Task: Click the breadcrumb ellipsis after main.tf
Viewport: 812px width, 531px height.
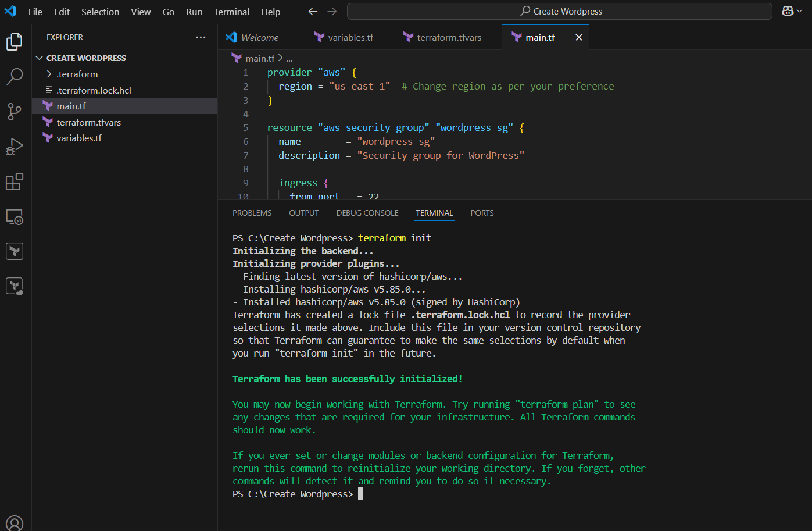Action: (289, 58)
